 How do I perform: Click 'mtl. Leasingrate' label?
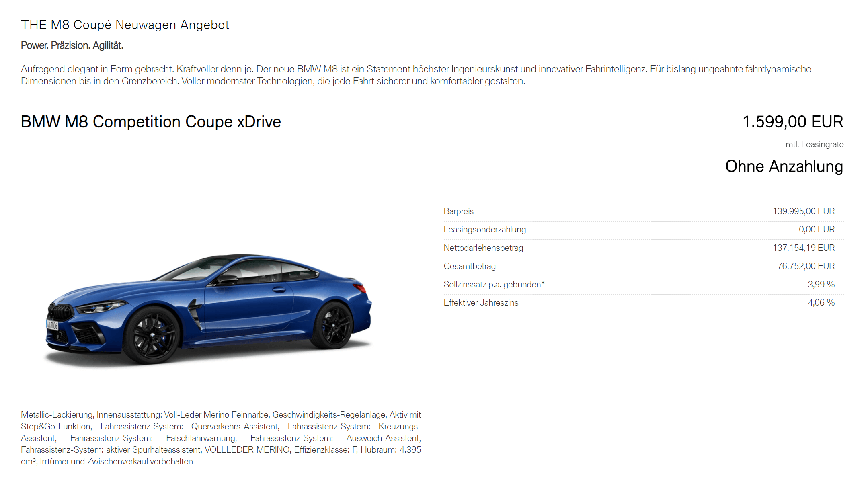pyautogui.click(x=815, y=144)
